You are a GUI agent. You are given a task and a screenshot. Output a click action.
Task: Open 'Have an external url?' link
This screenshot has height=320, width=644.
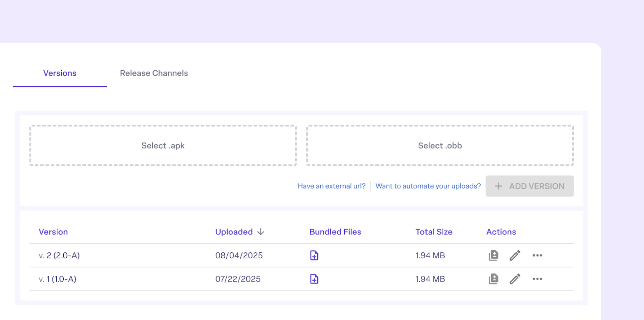(332, 186)
